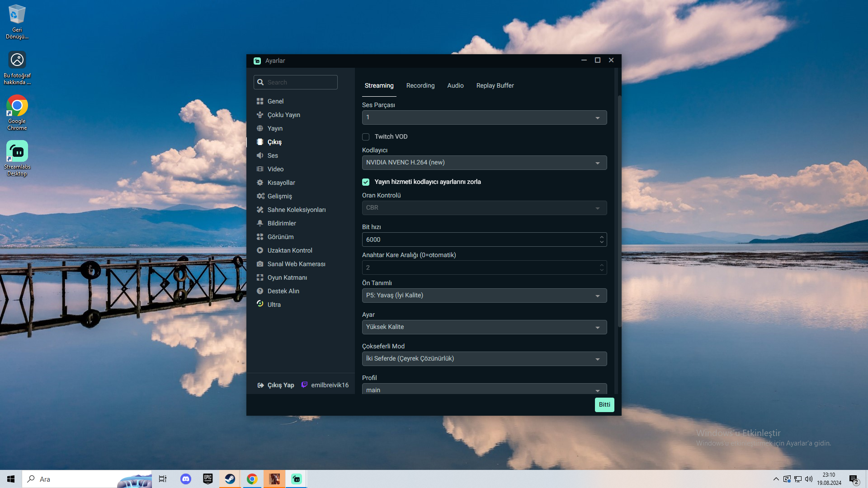
Task: Enable the Twitch VOD checkbox
Action: [366, 137]
